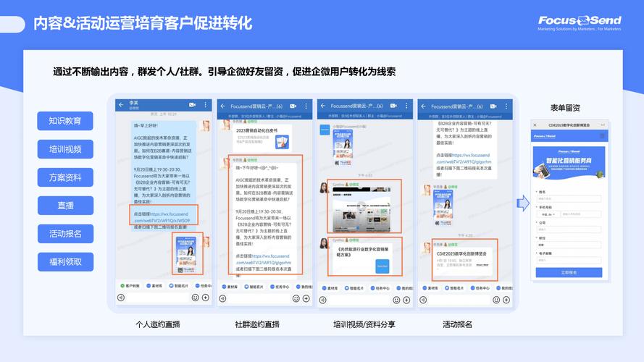Emoji icon in 社群邀约直播 chat input bar
Screen dimensions: 644x362
point(296,299)
